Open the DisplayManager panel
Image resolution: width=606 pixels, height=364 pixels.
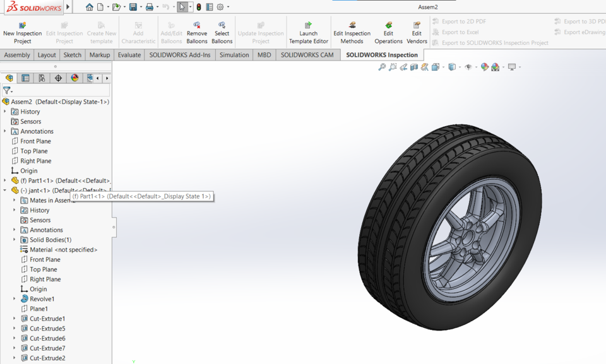pos(74,78)
